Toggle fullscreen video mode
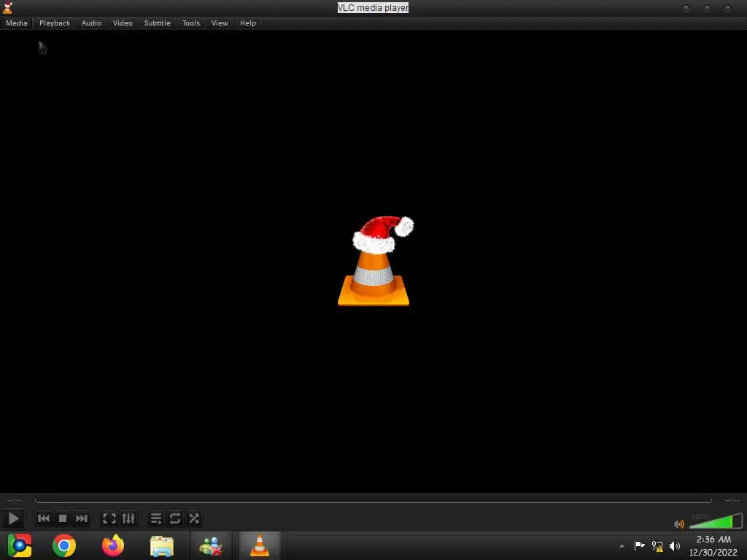This screenshot has width=747, height=560. coord(109,518)
